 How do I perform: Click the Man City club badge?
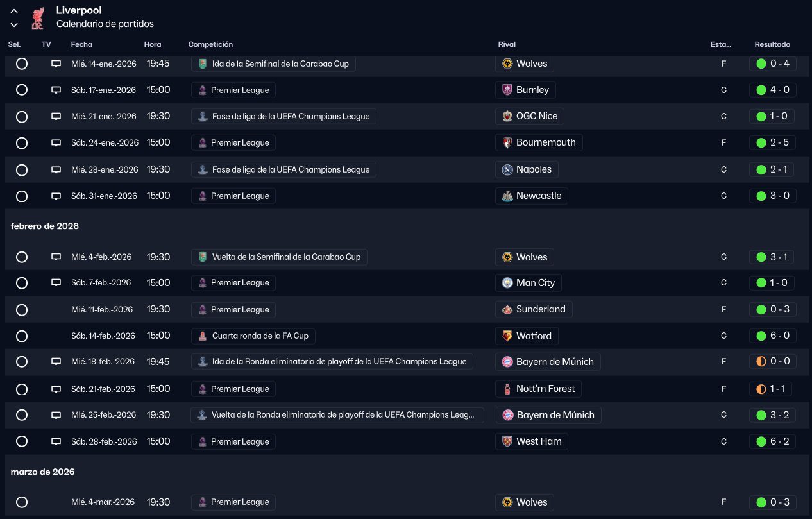click(507, 283)
